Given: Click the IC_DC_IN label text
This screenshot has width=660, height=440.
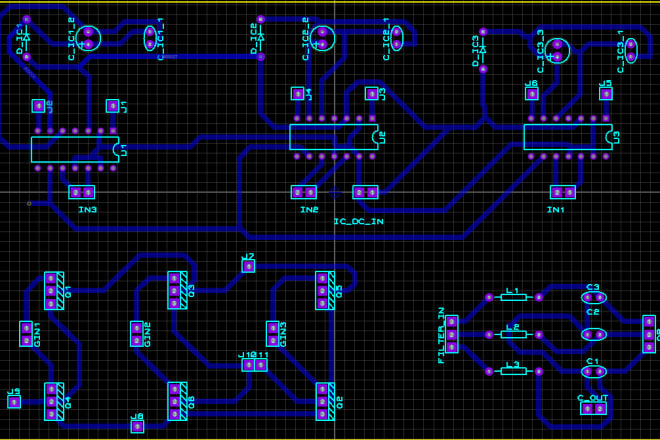Looking at the screenshot, I should point(359,221).
